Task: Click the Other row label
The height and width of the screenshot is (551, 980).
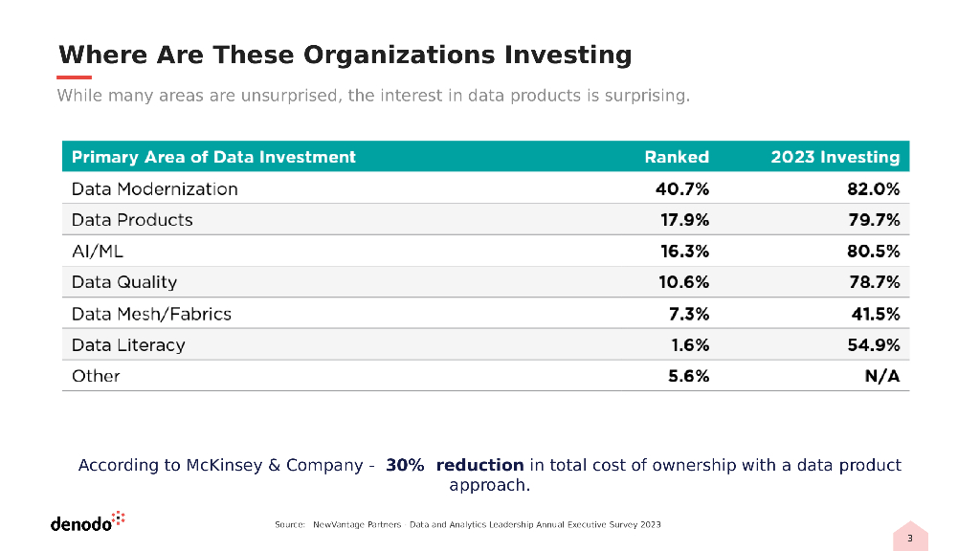Action: (x=96, y=376)
